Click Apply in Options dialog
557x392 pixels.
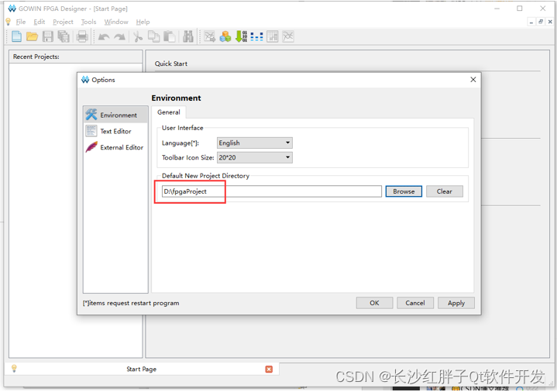[x=456, y=303]
